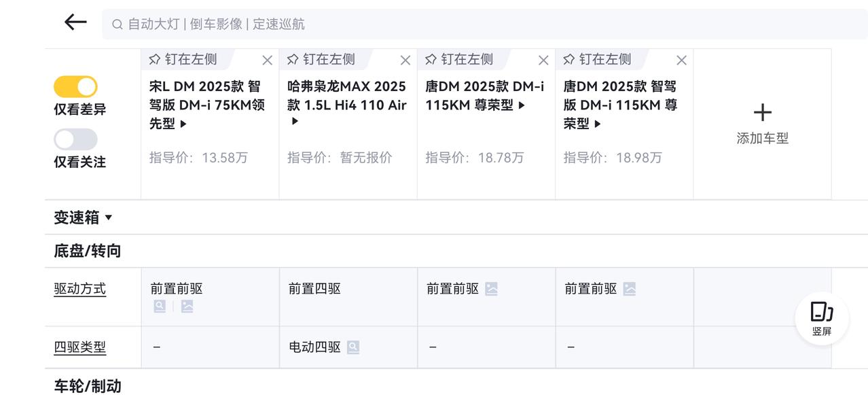Viewport: 868px width, 395px height.
Task: Select the 车轮/制动 section heading
Action: [x=88, y=386]
